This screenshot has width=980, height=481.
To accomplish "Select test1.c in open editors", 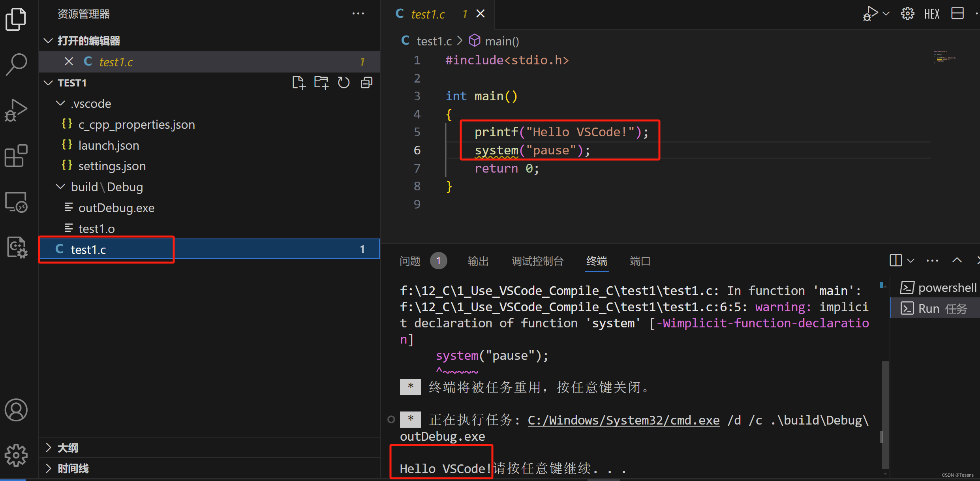I will [209, 62].
